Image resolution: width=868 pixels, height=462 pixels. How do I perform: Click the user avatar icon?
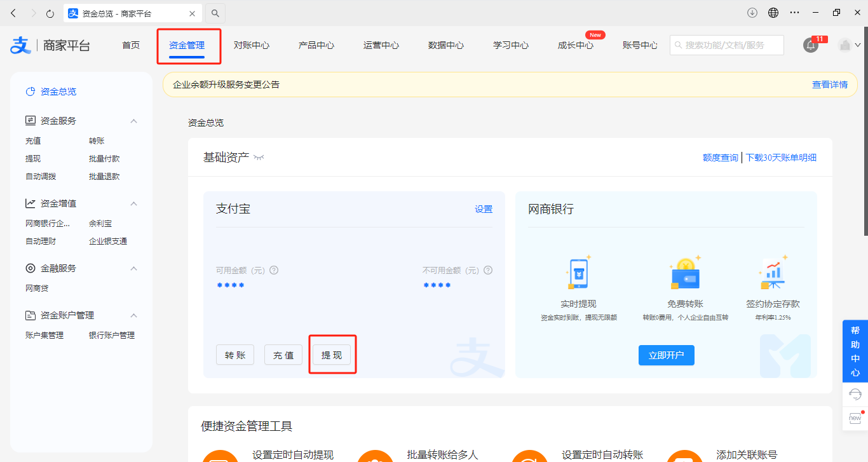pyautogui.click(x=844, y=45)
